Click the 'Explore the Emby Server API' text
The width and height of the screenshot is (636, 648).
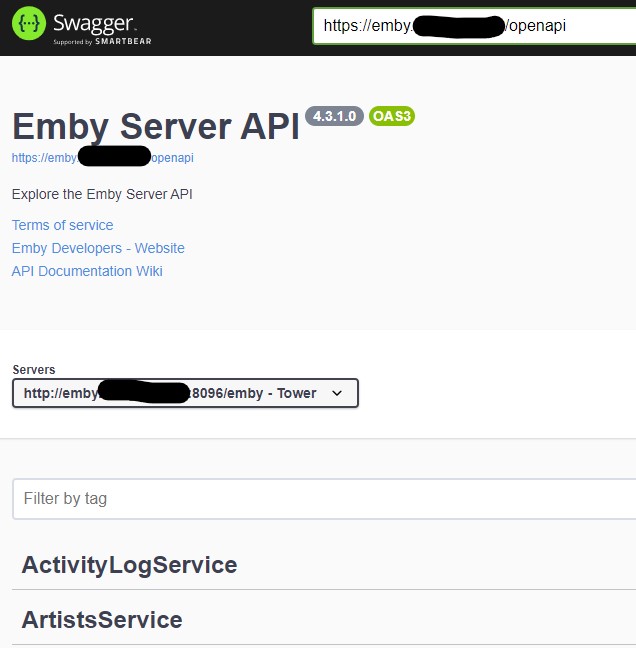point(102,194)
